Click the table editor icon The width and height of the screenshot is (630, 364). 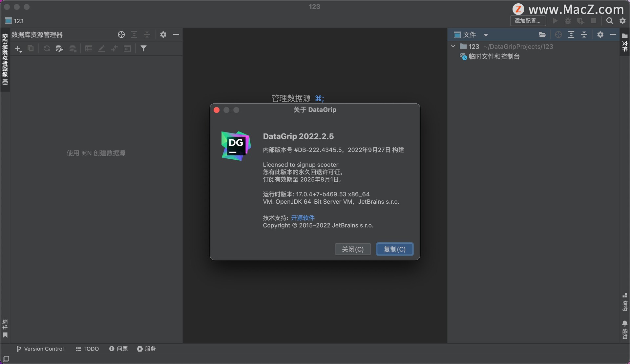pyautogui.click(x=89, y=49)
